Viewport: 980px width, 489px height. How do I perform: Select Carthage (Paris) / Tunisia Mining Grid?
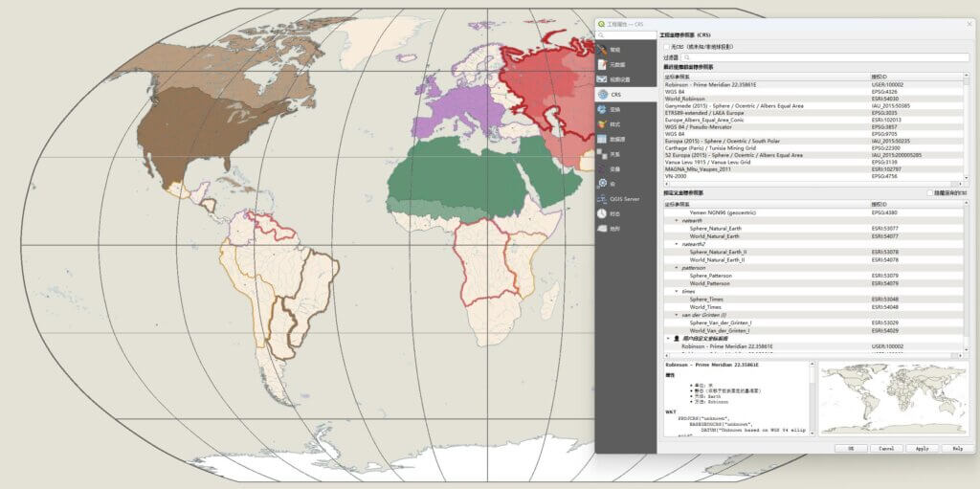click(813, 148)
